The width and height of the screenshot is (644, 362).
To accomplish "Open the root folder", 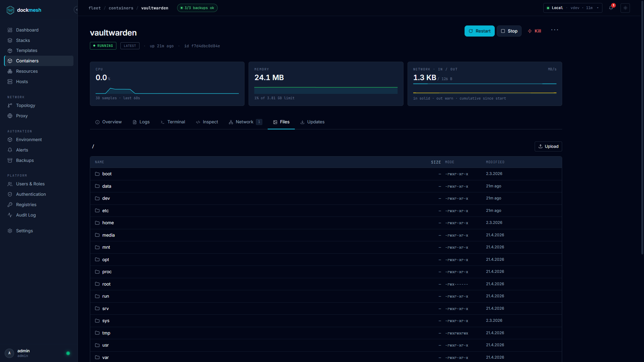I will coord(326,284).
